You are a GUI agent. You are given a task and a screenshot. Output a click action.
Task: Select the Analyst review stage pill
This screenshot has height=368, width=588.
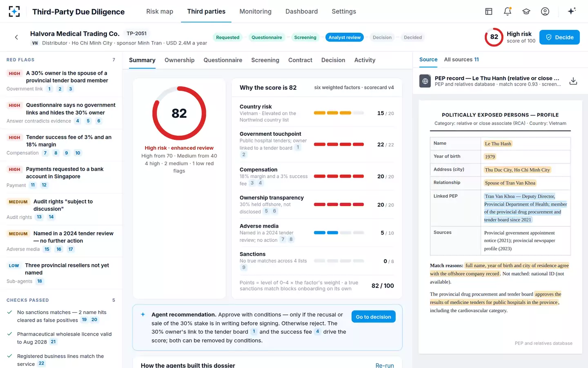(344, 37)
